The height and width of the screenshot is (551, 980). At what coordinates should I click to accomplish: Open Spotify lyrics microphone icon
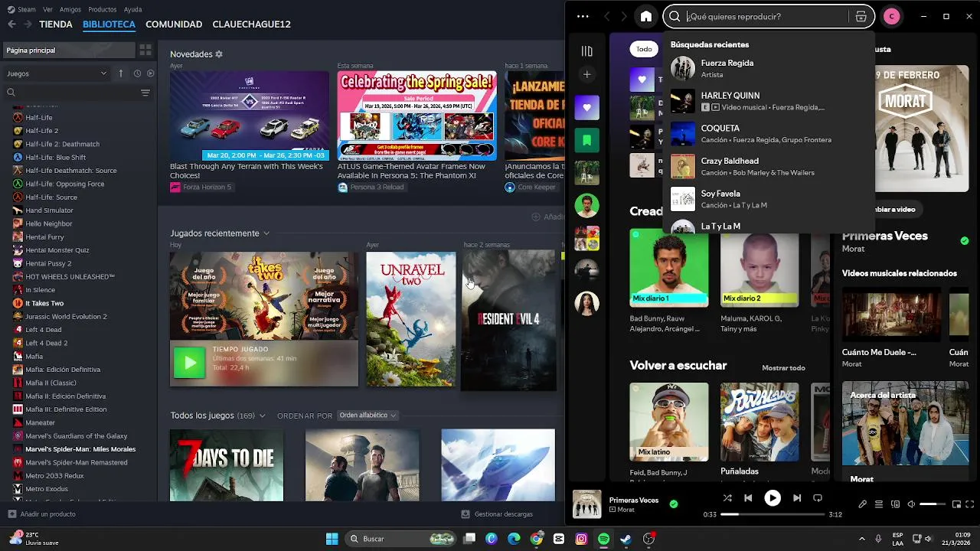pos(863,504)
